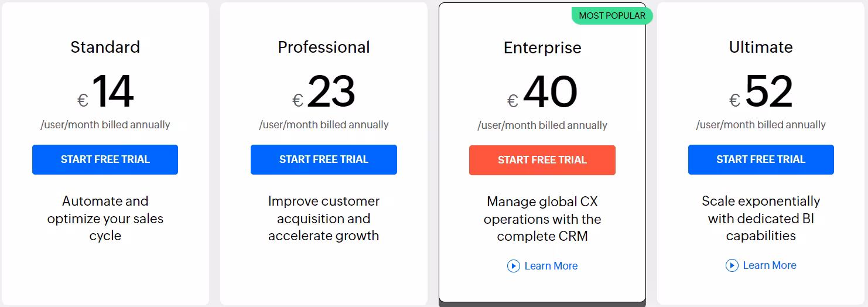Start free trial for the Professional plan
The width and height of the screenshot is (868, 307).
click(x=324, y=159)
